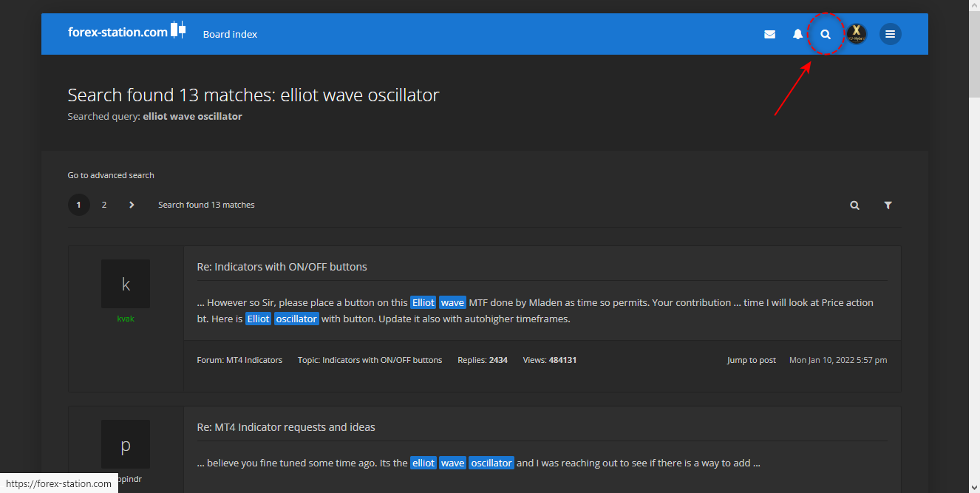Click the results search magnifier icon
This screenshot has width=980, height=493.
pos(854,205)
